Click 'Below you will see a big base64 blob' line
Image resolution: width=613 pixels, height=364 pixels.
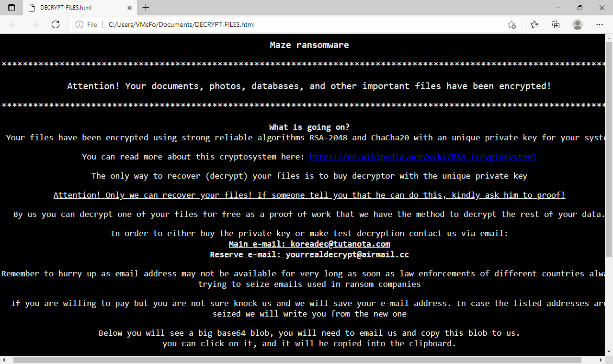click(x=309, y=333)
